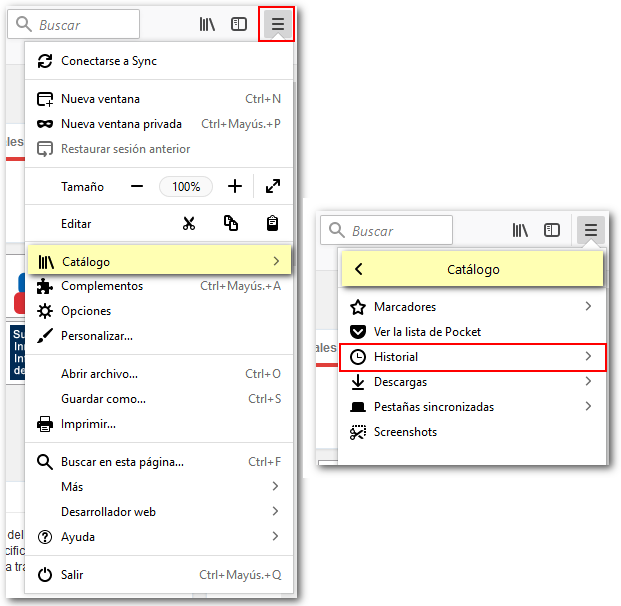
Task: Zoom in with the plus button
Action: point(234,186)
